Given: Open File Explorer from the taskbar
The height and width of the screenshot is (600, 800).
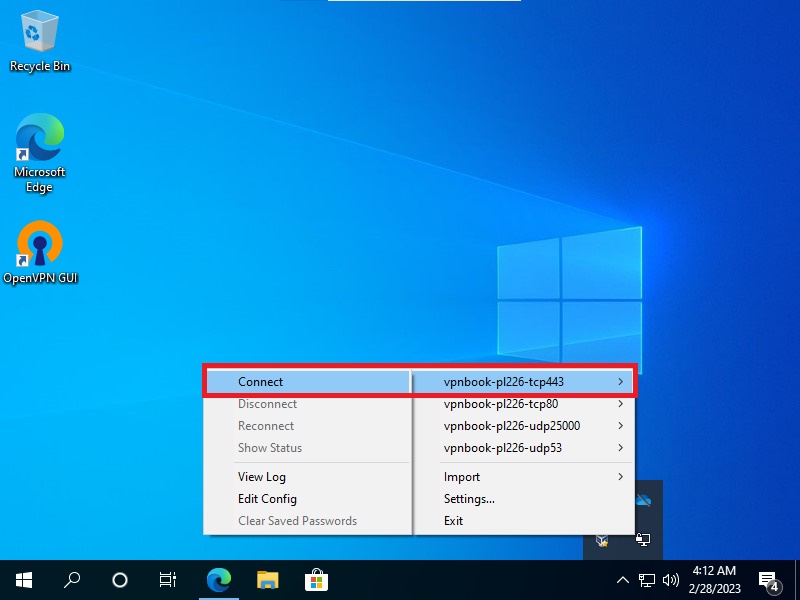Looking at the screenshot, I should pyautogui.click(x=267, y=580).
